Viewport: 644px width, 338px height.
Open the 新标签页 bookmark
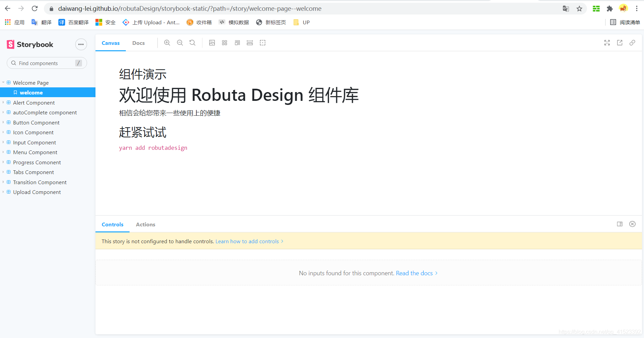click(x=271, y=22)
